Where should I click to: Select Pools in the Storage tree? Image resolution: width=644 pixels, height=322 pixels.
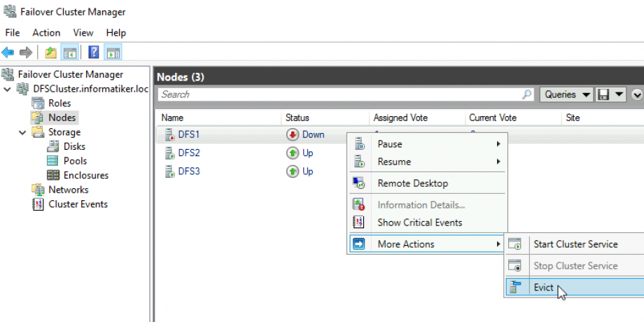click(75, 161)
